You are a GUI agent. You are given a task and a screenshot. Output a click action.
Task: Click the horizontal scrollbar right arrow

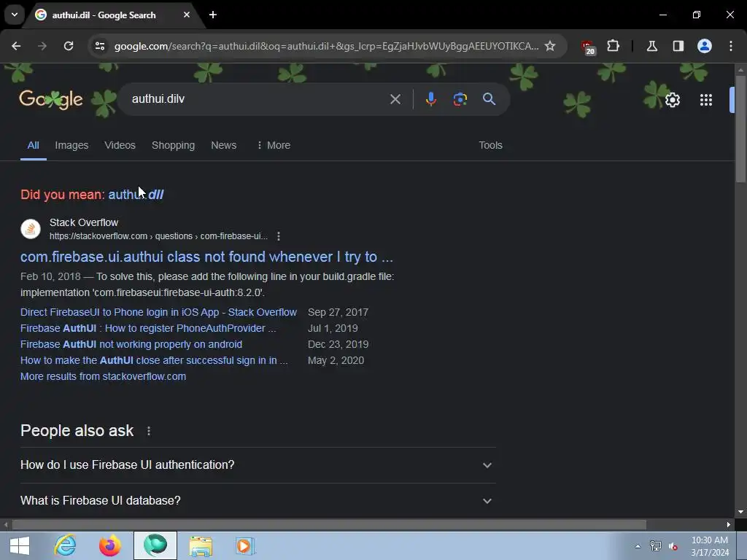tap(729, 525)
